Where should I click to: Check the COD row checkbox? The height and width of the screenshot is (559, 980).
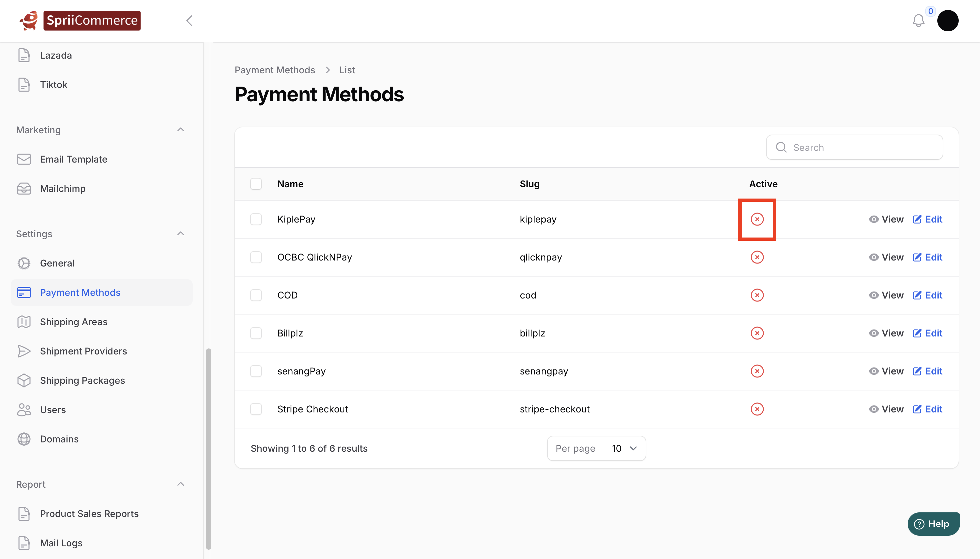(x=256, y=295)
